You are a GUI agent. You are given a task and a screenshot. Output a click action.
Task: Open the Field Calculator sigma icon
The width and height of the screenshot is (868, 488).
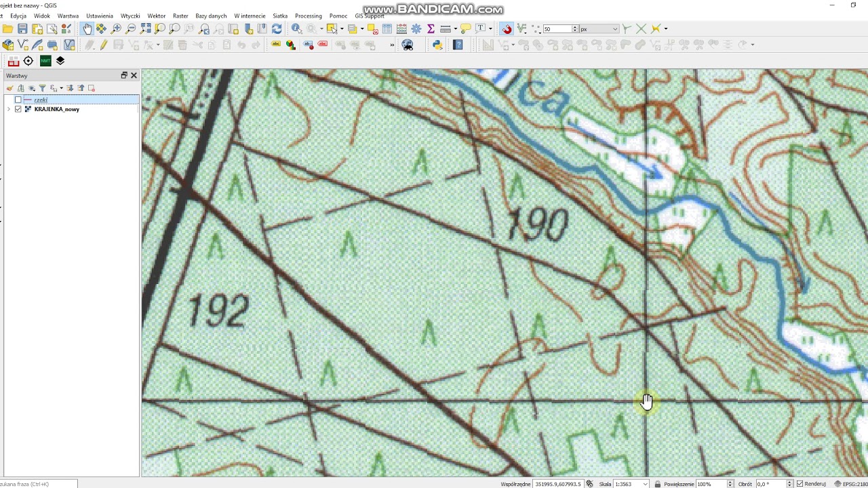click(431, 28)
